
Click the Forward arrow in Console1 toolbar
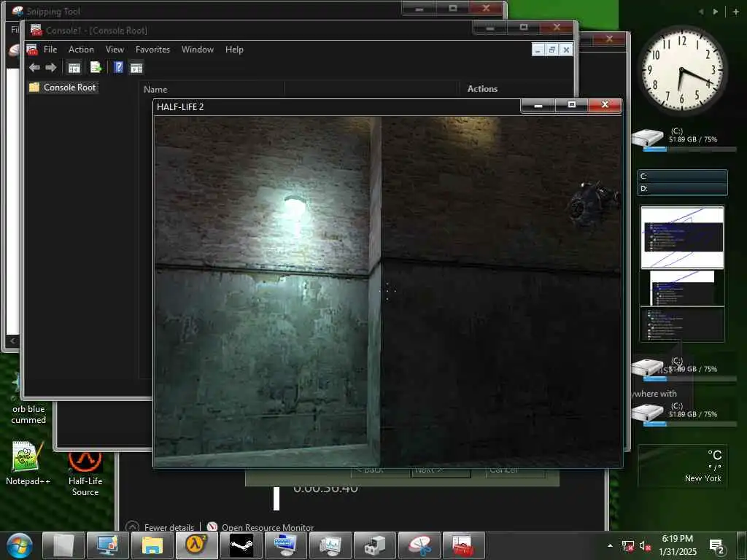tap(51, 68)
